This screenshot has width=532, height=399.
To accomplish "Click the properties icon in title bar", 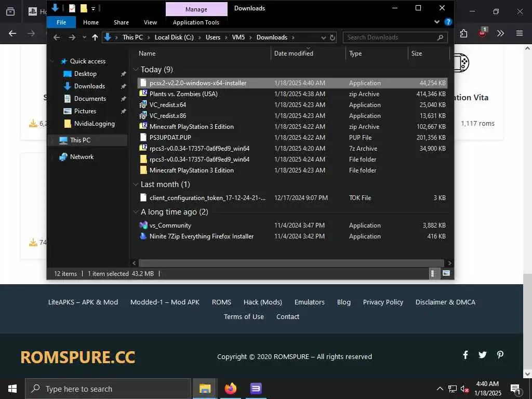I will coord(72,8).
